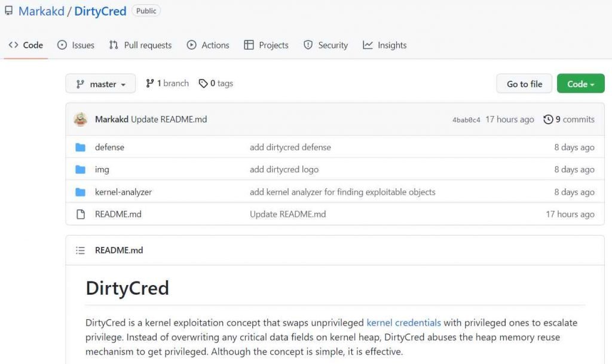The image size is (612, 364).
Task: Open the kernel-analyzer folder
Action: [x=123, y=192]
